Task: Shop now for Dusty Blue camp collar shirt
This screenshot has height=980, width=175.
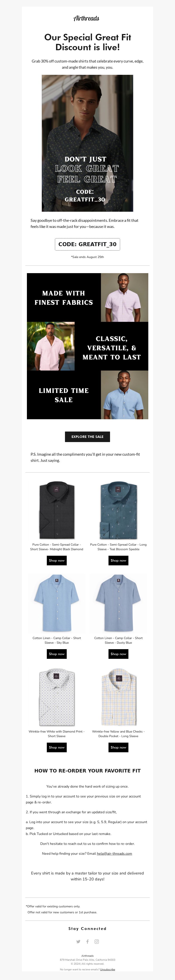Action: pos(118,654)
